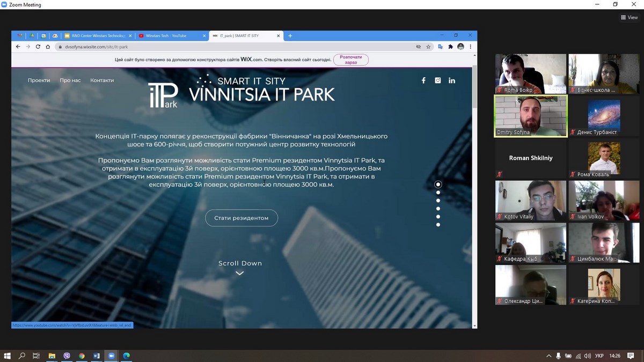
Task: Open the Chrome extensions puzzle icon
Action: (451, 47)
